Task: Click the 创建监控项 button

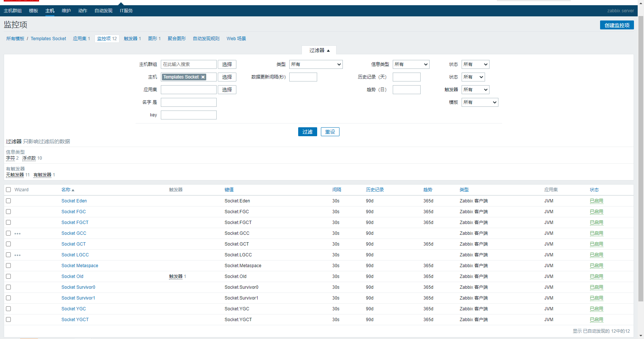Action: tap(617, 25)
